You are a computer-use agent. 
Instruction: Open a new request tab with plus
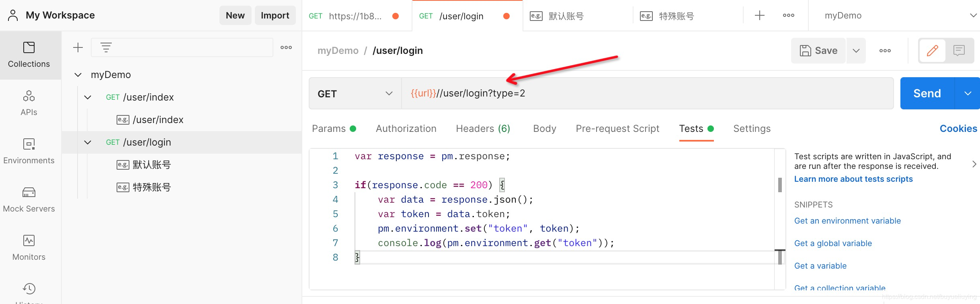pyautogui.click(x=759, y=16)
